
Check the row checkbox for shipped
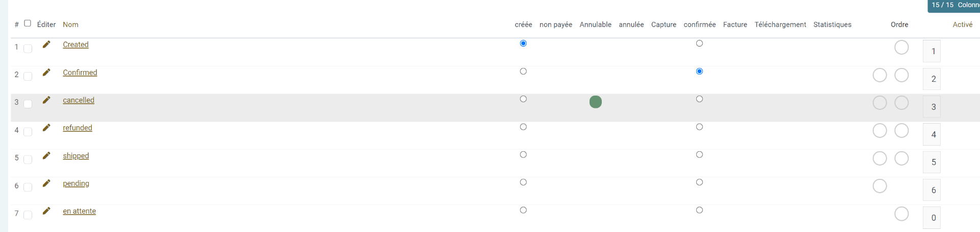(28, 159)
